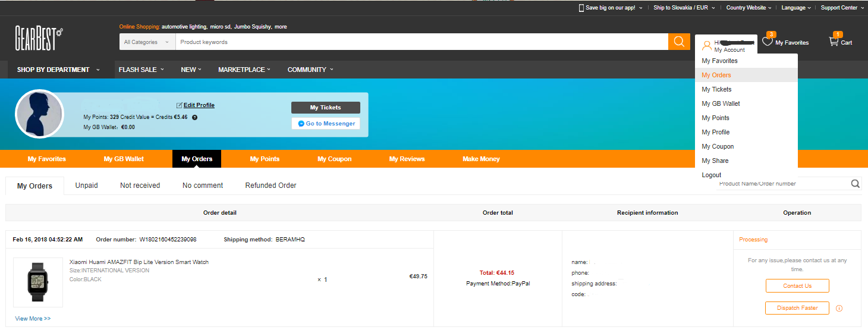Show Unpaid orders tab

click(86, 186)
